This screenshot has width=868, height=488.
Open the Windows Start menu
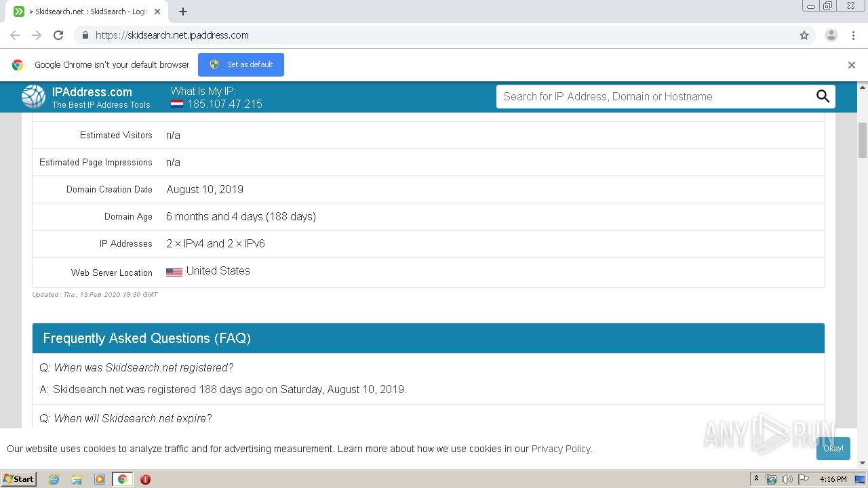(18, 479)
